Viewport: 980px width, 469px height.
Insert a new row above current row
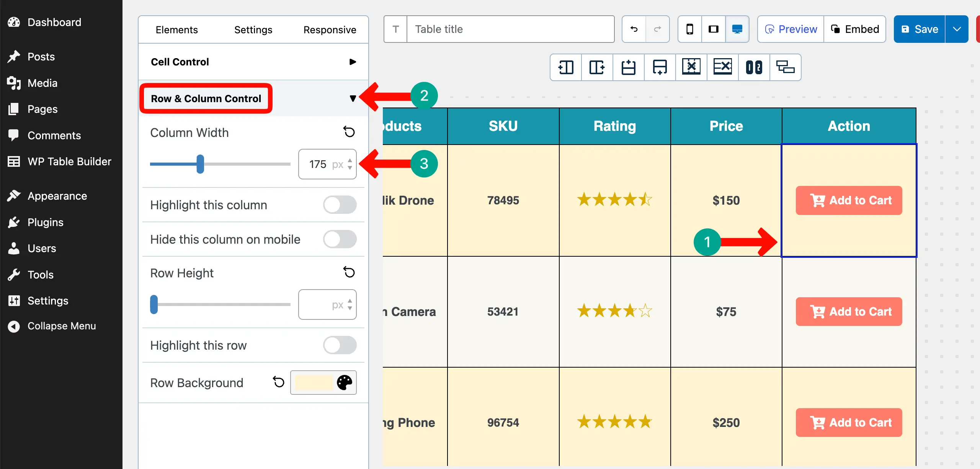(628, 67)
